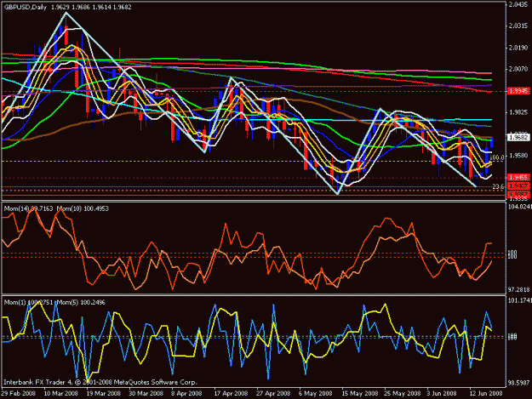532x399 pixels.
Task: Click the GBPUSD,Daily chart title text
Action: click(x=25, y=7)
